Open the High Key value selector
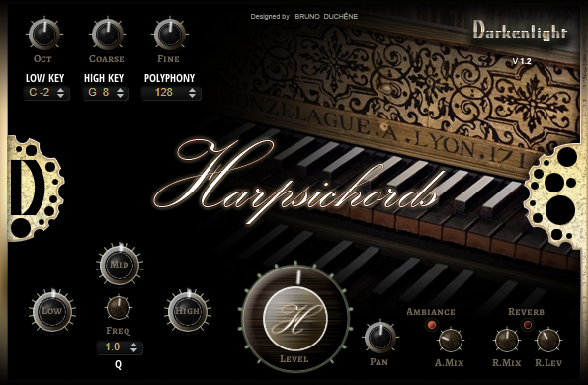588x385 pixels. pyautogui.click(x=106, y=93)
